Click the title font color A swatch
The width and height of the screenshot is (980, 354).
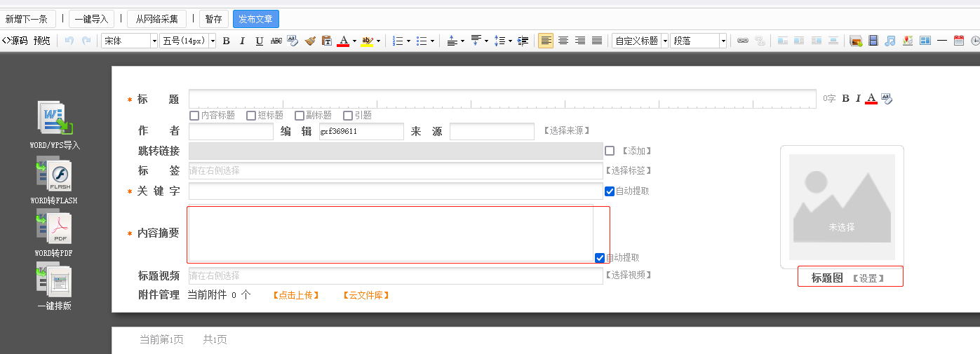pyautogui.click(x=871, y=99)
